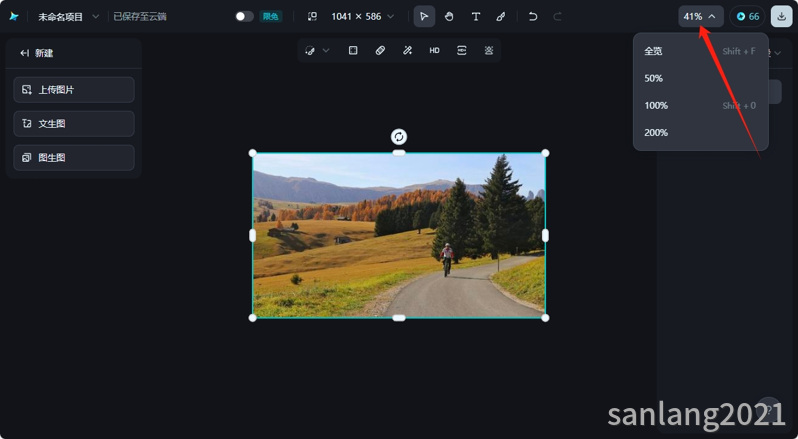Click the landscape image on canvas
798x439 pixels.
tap(399, 236)
